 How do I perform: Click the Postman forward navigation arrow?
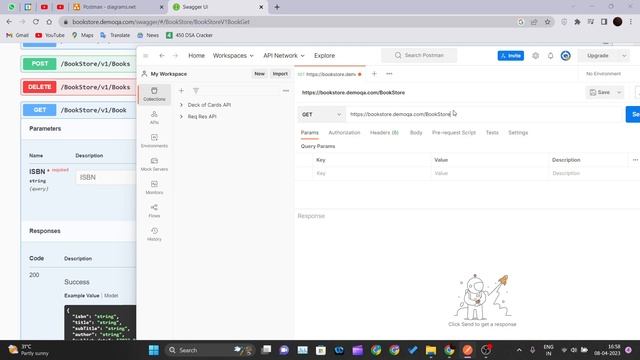pos(176,56)
